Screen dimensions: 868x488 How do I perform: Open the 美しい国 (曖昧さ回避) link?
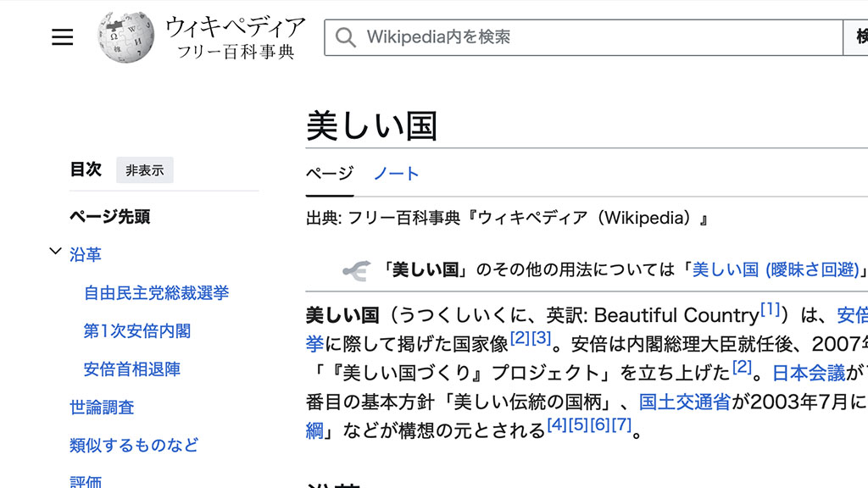tap(776, 270)
